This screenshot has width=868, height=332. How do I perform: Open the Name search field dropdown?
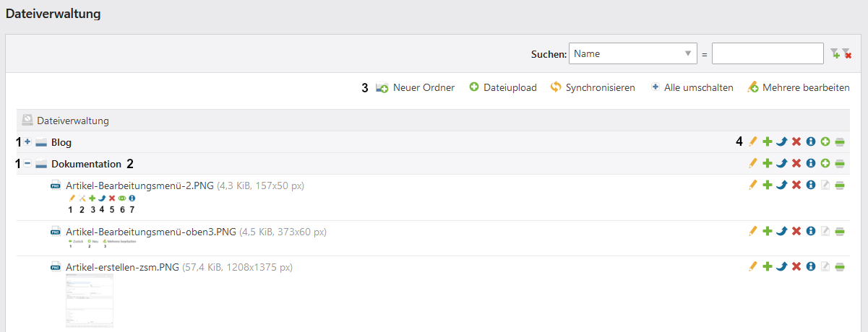[632, 53]
